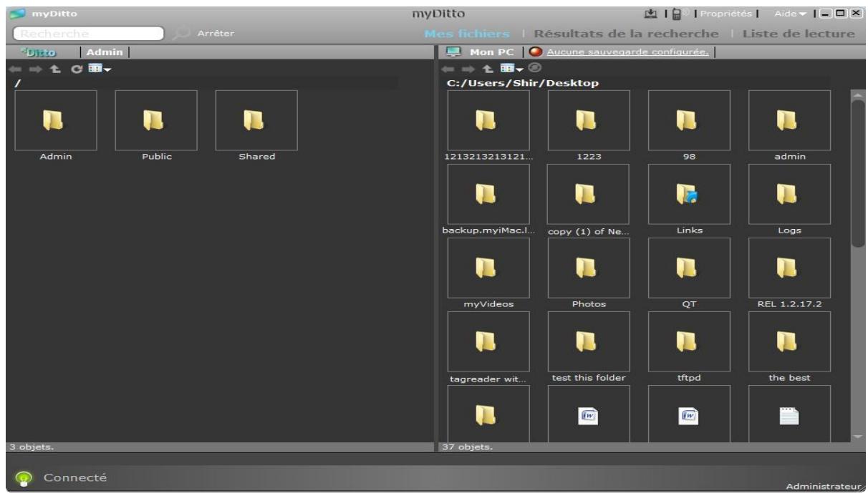The width and height of the screenshot is (868, 496).
Task: Select the Ditto tab
Action: click(x=40, y=52)
